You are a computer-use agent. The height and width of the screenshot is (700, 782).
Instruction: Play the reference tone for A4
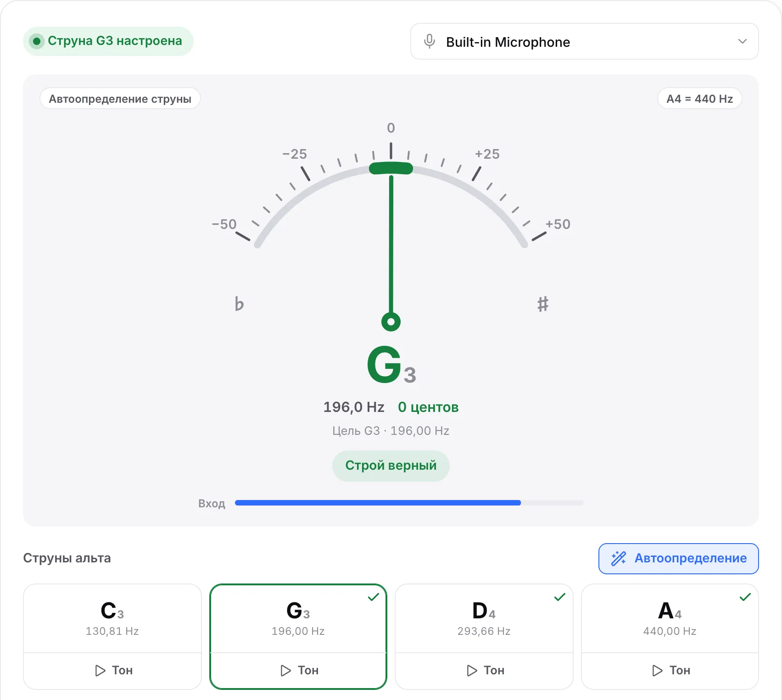[x=670, y=671]
